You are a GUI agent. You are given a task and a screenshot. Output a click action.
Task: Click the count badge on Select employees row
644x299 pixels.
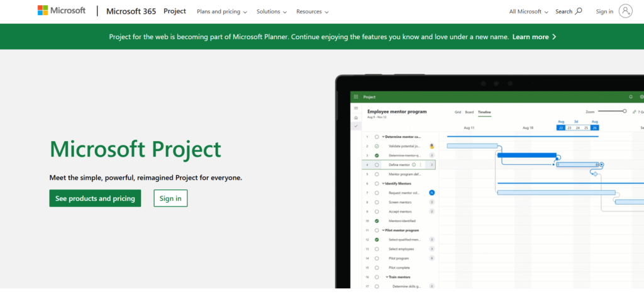point(431,249)
